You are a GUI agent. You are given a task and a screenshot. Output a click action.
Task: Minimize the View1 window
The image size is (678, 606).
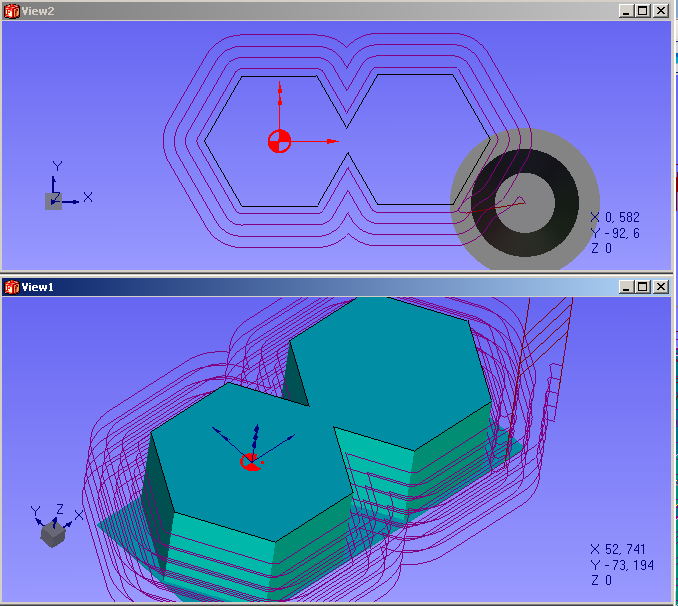[626, 287]
